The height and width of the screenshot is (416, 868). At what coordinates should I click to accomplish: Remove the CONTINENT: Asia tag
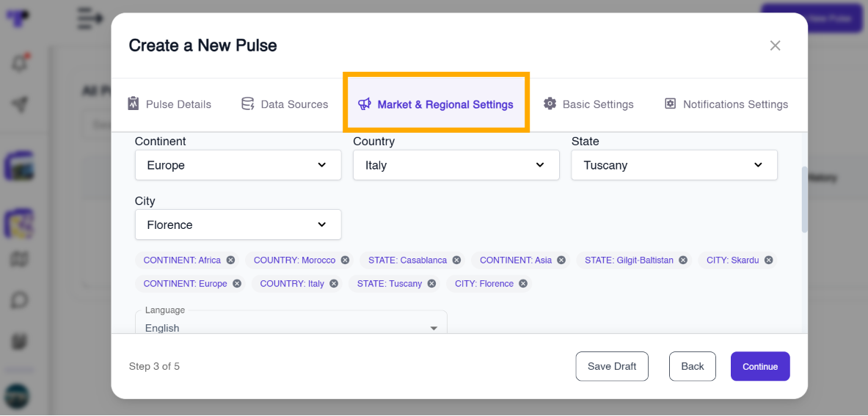click(561, 260)
